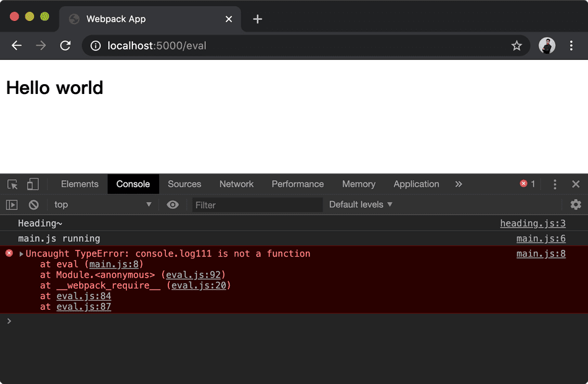Select the inspect element picker icon

(12, 184)
